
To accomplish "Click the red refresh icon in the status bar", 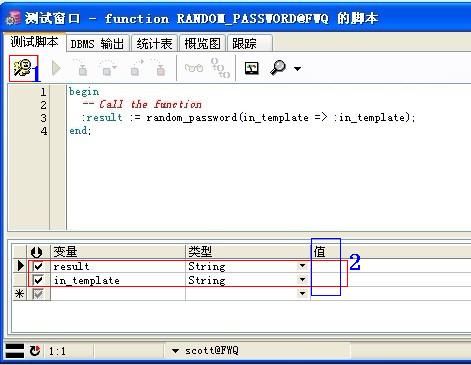I will (x=35, y=351).
